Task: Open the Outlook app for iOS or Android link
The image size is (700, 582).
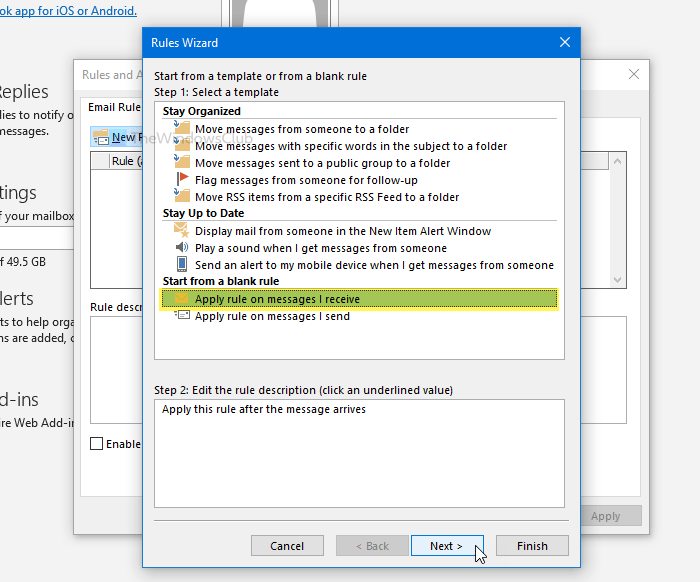Action: (68, 10)
